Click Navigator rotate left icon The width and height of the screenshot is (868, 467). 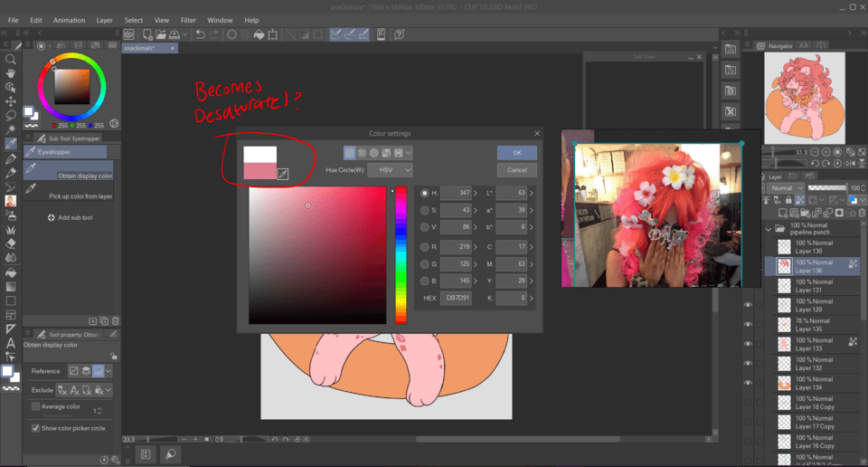tap(815, 164)
